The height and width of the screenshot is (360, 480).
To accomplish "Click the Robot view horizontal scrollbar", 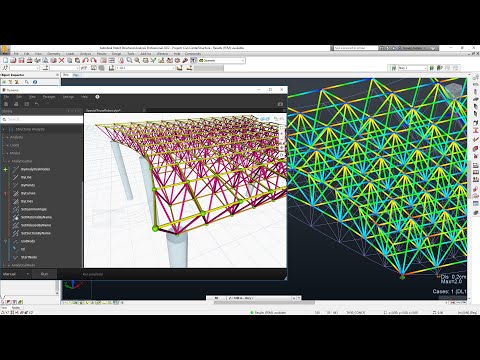I will click(x=264, y=303).
